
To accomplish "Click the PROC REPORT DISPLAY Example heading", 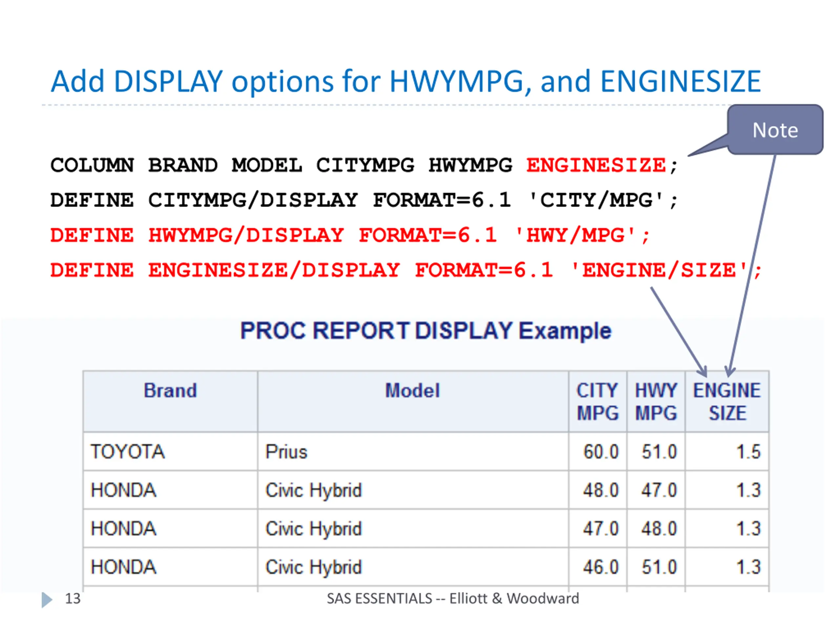I will click(x=426, y=330).
